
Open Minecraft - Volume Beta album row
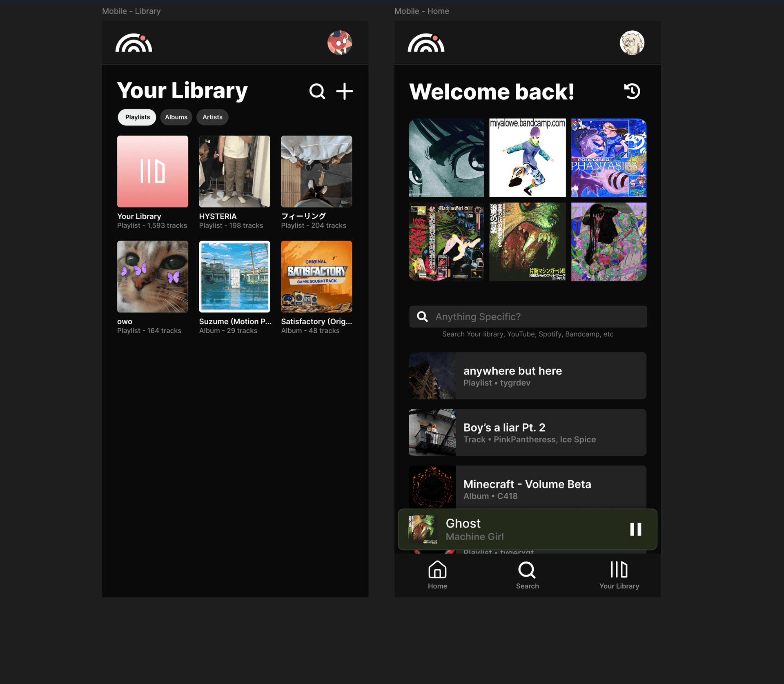[x=527, y=488]
